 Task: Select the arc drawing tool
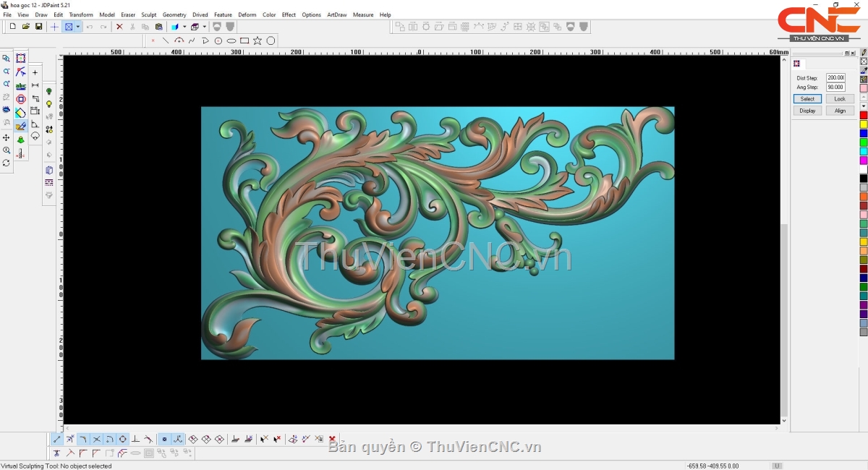click(x=179, y=40)
